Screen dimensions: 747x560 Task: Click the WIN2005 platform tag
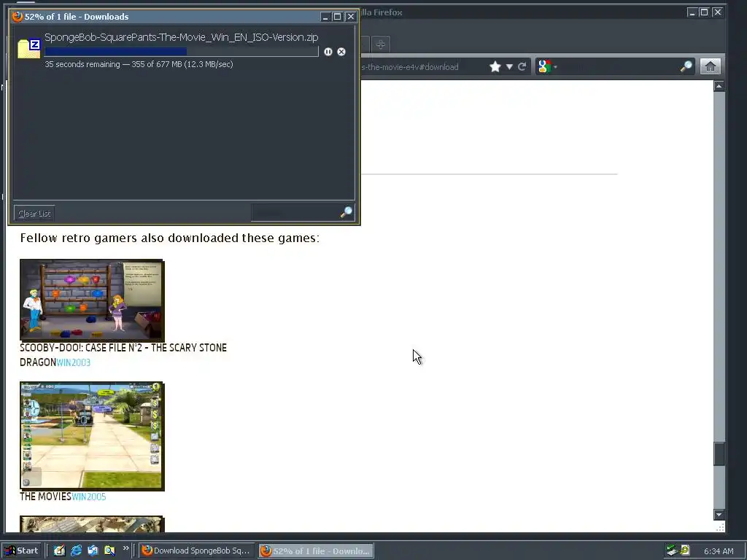(88, 497)
